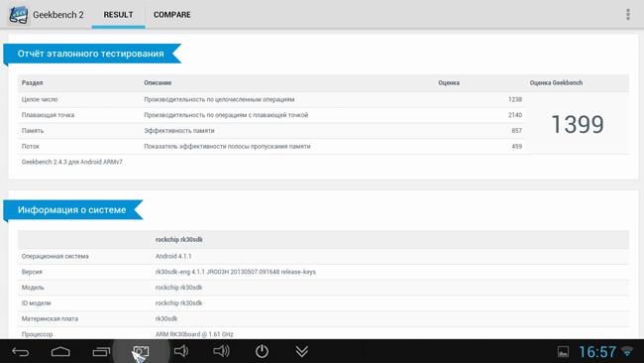This screenshot has width=644, height=363.
Task: Open the Geekbench 2 app icon
Action: point(18,15)
